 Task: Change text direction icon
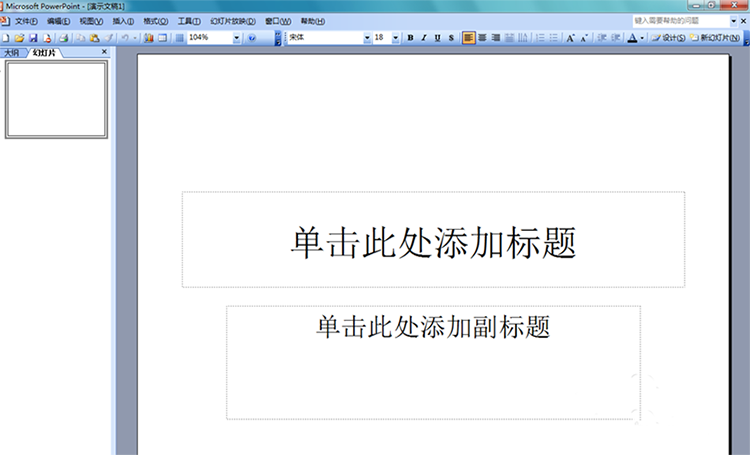tap(523, 38)
